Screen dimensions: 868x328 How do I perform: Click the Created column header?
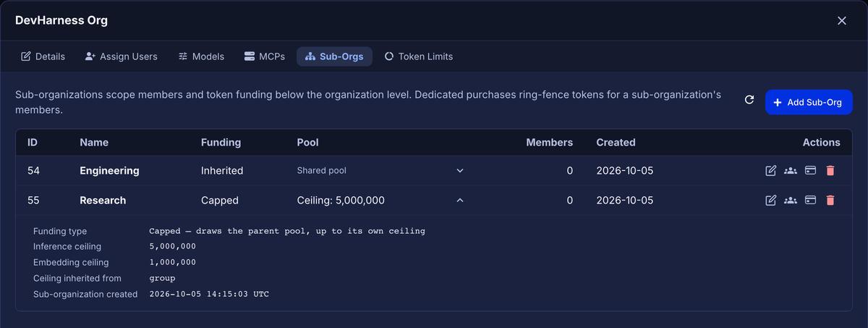[x=616, y=143]
